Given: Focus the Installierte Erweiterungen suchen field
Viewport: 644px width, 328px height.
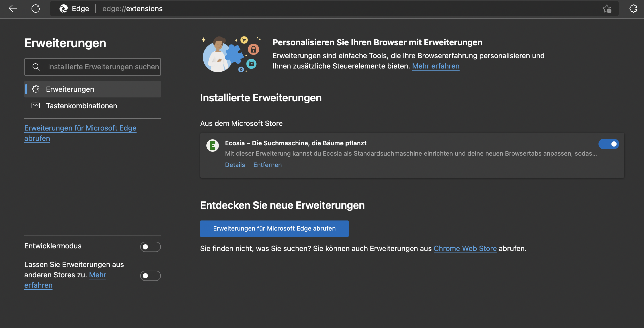Looking at the screenshot, I should pyautogui.click(x=103, y=67).
